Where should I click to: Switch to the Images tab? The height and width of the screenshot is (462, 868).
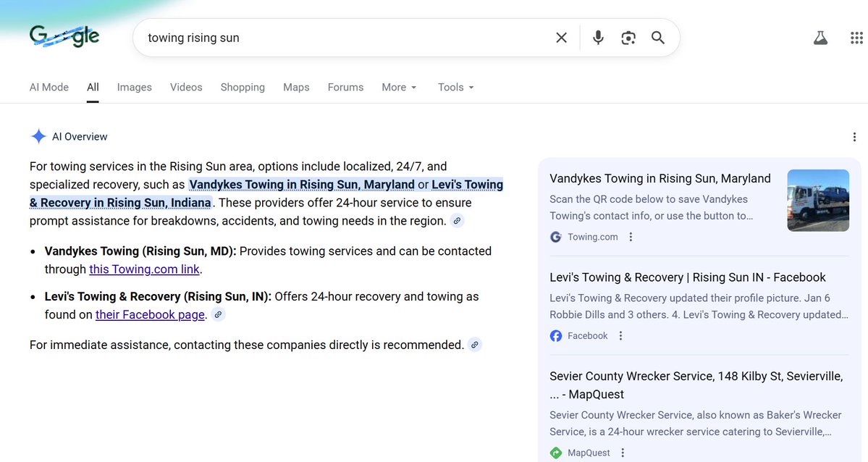[x=134, y=87]
